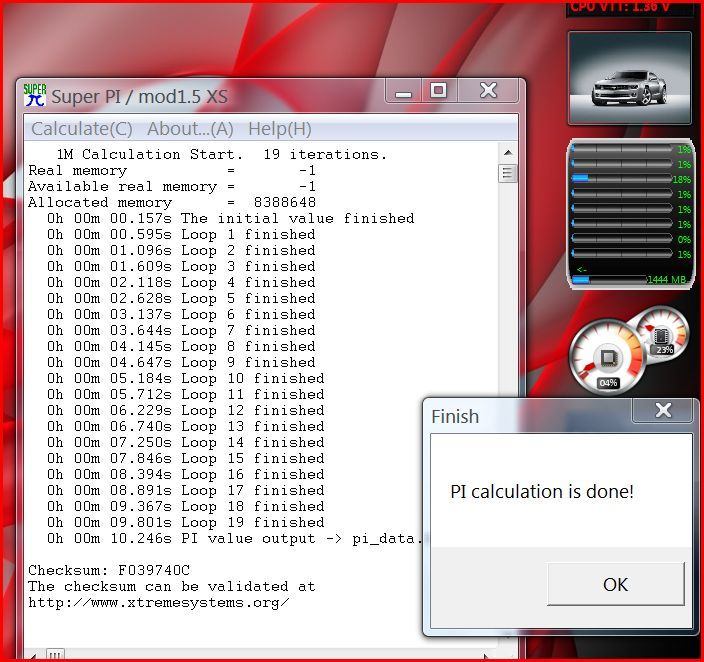Click the 'Allocated memory = 8388648' line
704x662 pixels.
(x=172, y=203)
